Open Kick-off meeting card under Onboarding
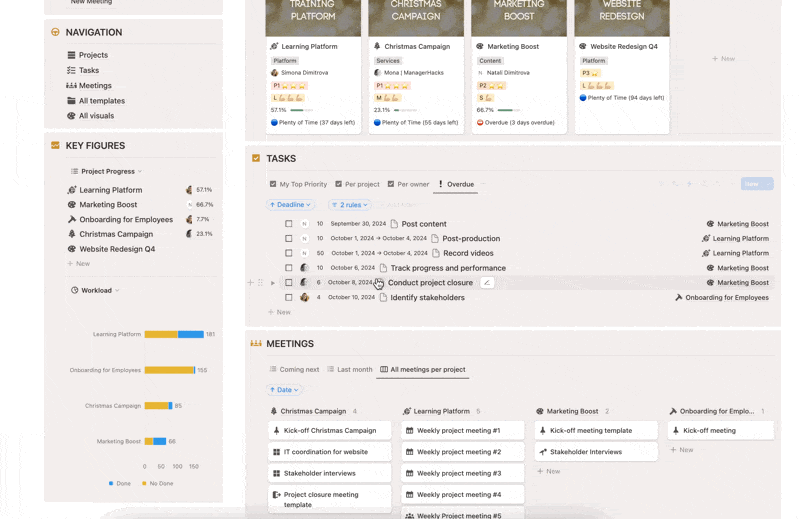Image resolution: width=800 pixels, height=519 pixels. click(x=721, y=431)
